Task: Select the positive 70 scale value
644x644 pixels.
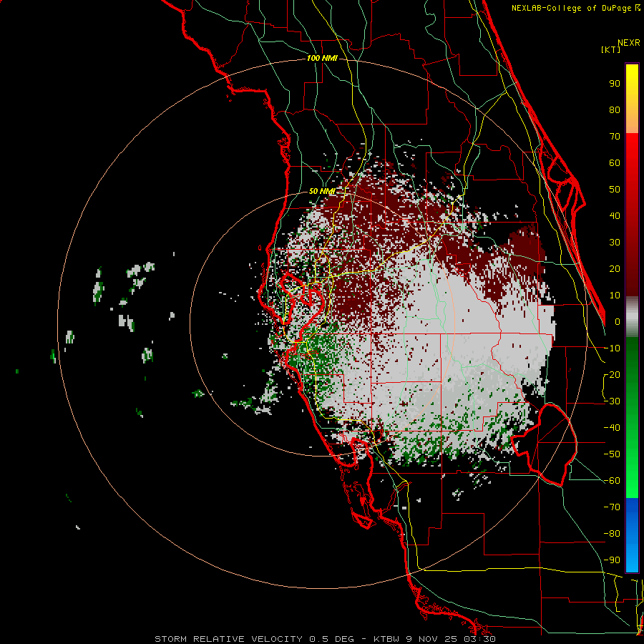Action: click(x=615, y=137)
